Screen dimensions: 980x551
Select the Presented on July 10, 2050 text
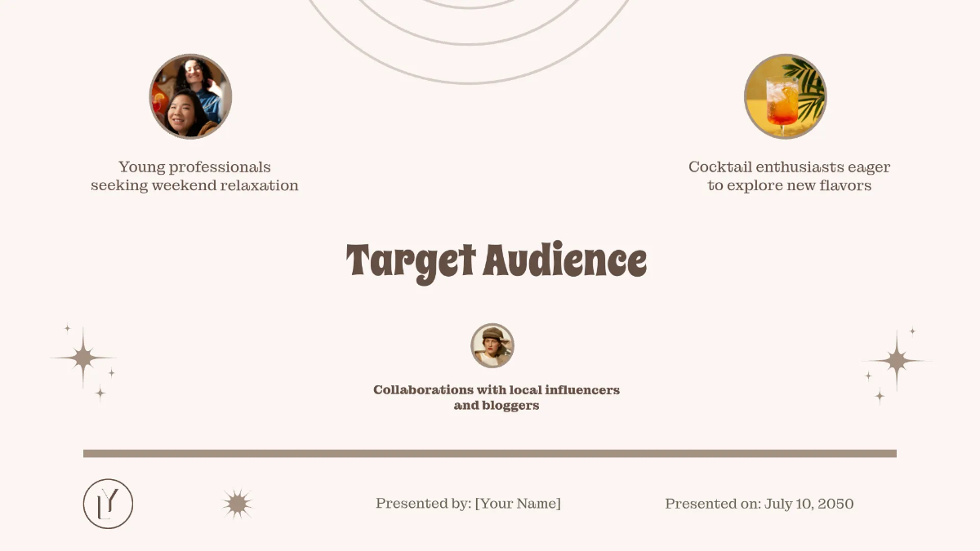[759, 504]
